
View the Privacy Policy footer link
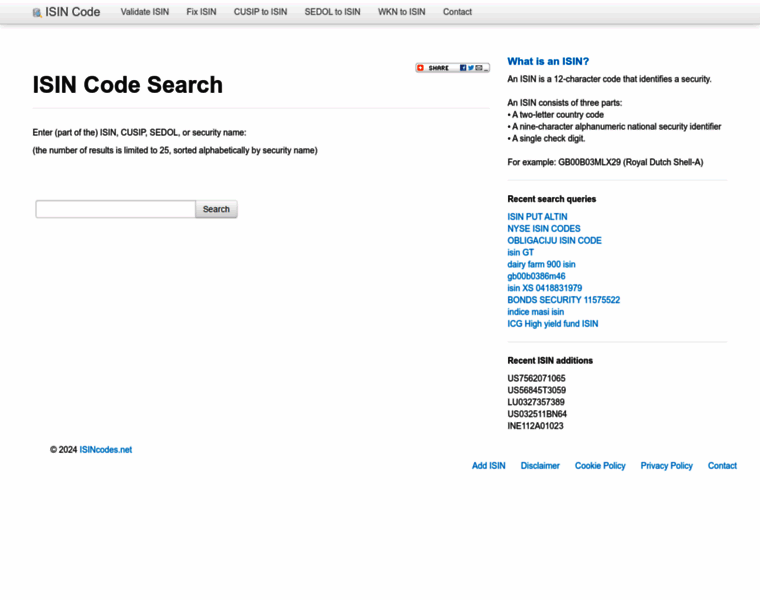[x=667, y=466]
